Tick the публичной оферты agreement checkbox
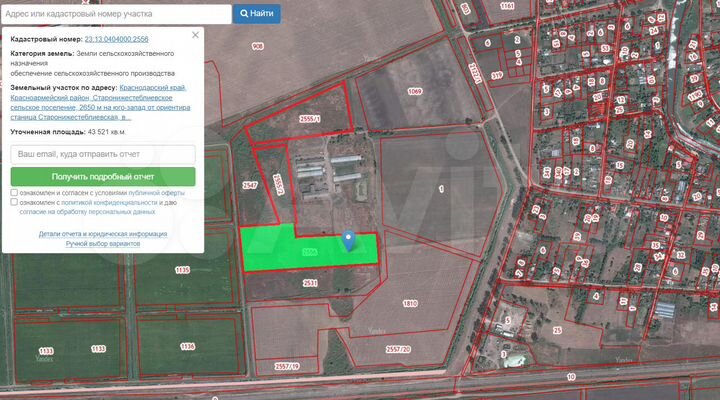The height and width of the screenshot is (400, 720). (x=14, y=192)
